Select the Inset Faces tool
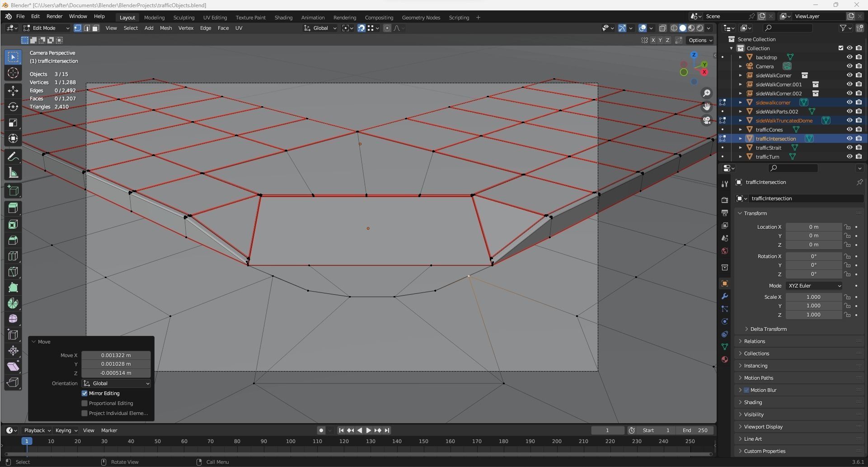This screenshot has width=868, height=467. pyautogui.click(x=13, y=224)
